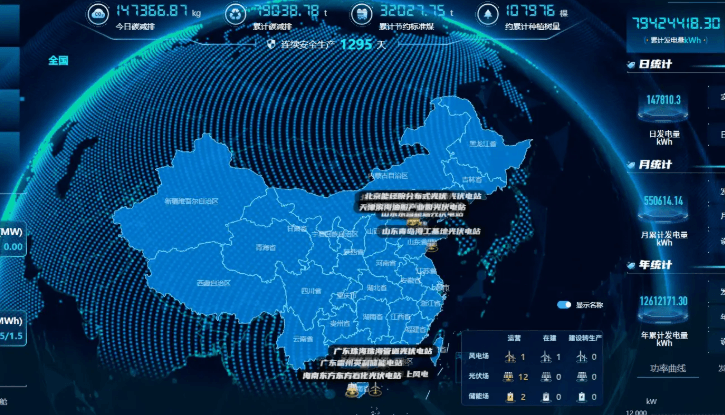Click the 建设转生产 wind turbine icon in 风电场 row

581,356
